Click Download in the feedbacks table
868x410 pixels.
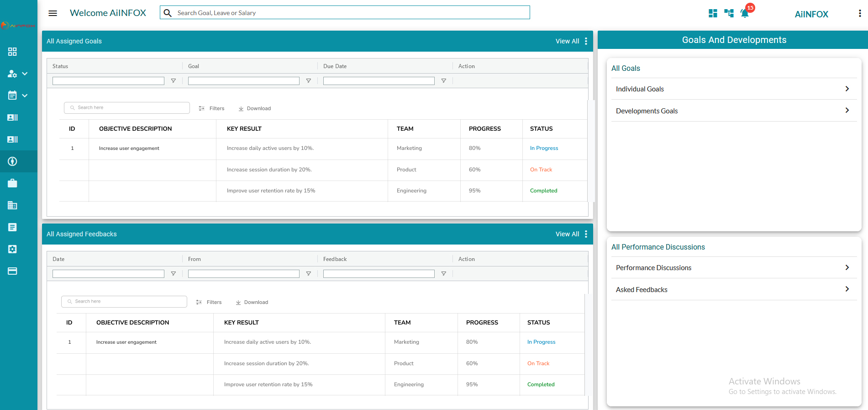tap(252, 302)
